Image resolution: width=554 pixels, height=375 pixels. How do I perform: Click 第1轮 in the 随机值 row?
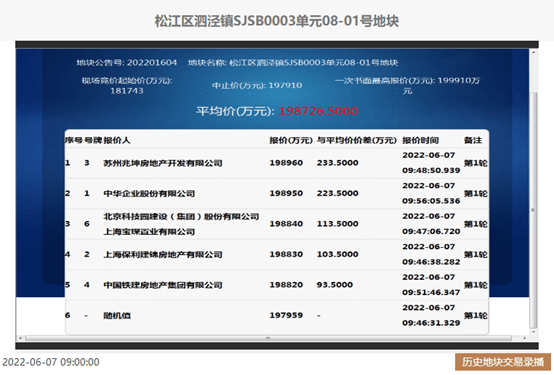pyautogui.click(x=476, y=315)
